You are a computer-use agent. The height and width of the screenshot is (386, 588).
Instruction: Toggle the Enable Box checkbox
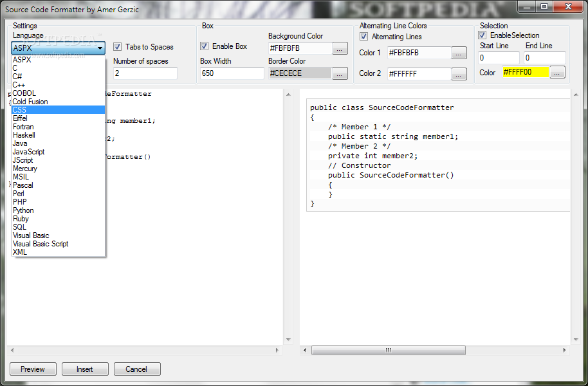point(205,46)
